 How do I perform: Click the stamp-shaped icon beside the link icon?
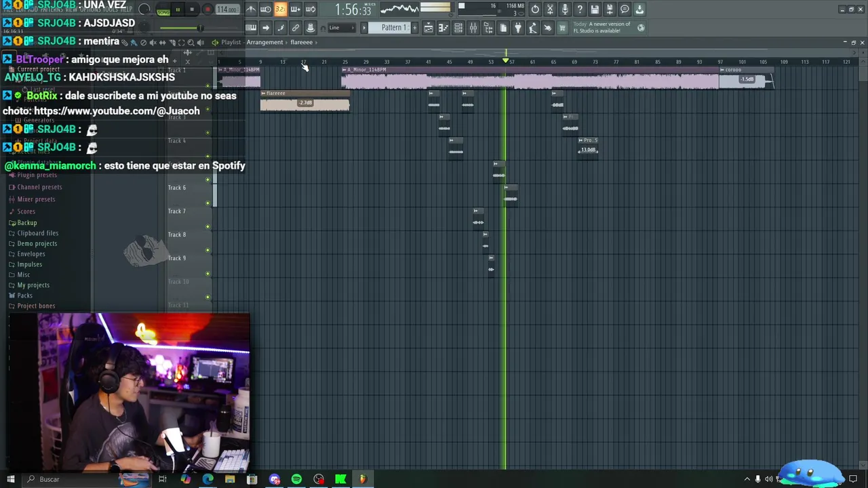(310, 28)
